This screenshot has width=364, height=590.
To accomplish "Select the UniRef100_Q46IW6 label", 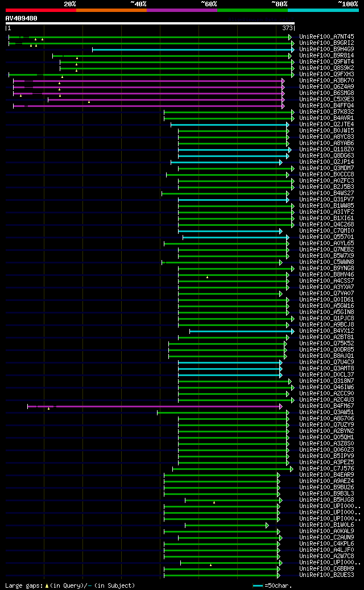I will click(x=326, y=387).
